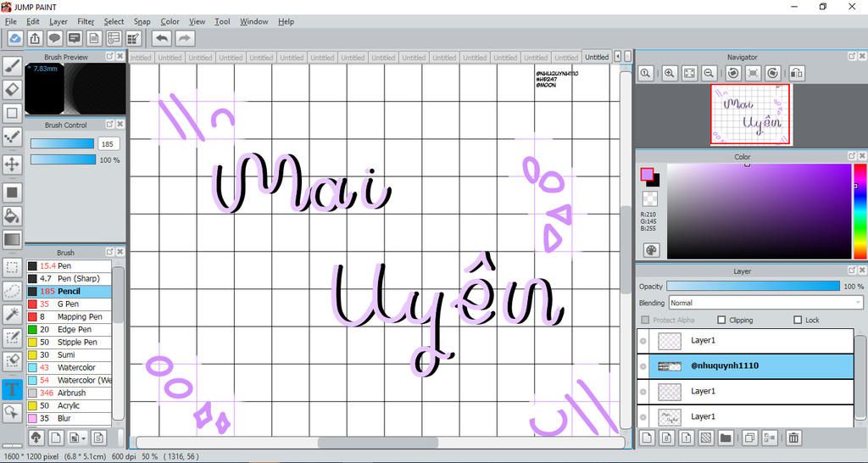The height and width of the screenshot is (463, 868).
Task: Select the Text tool
Action: pyautogui.click(x=12, y=389)
